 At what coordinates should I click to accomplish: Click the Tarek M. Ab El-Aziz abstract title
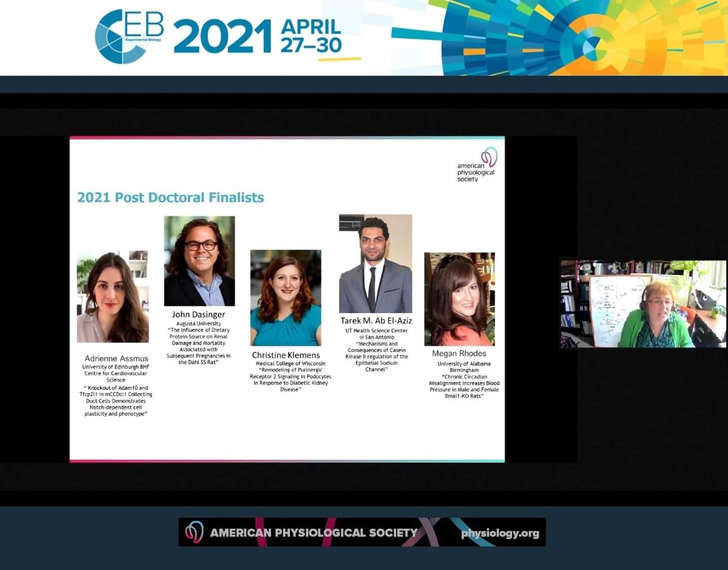click(376, 356)
